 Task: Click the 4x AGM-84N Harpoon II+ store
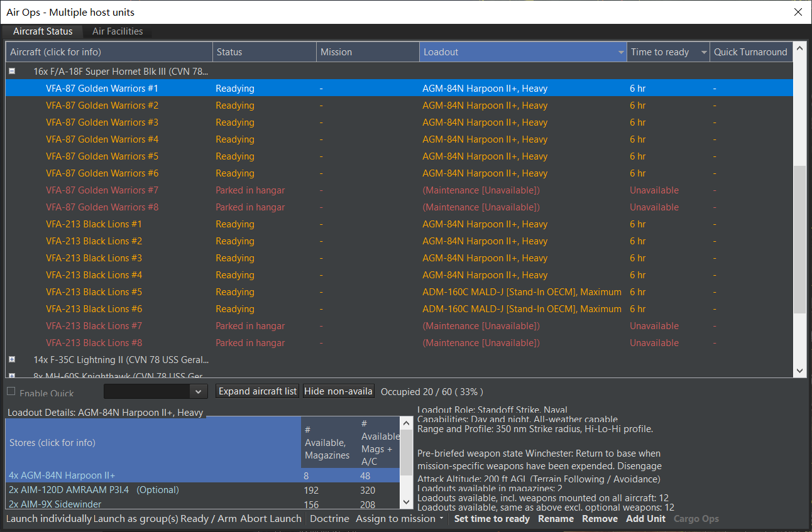tap(202, 475)
